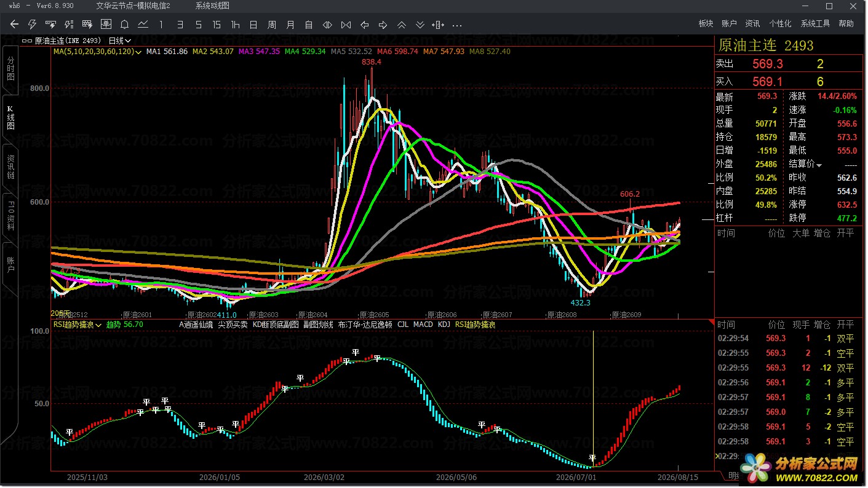Select the daily 日 period button
The image size is (868, 488).
[x=253, y=25]
